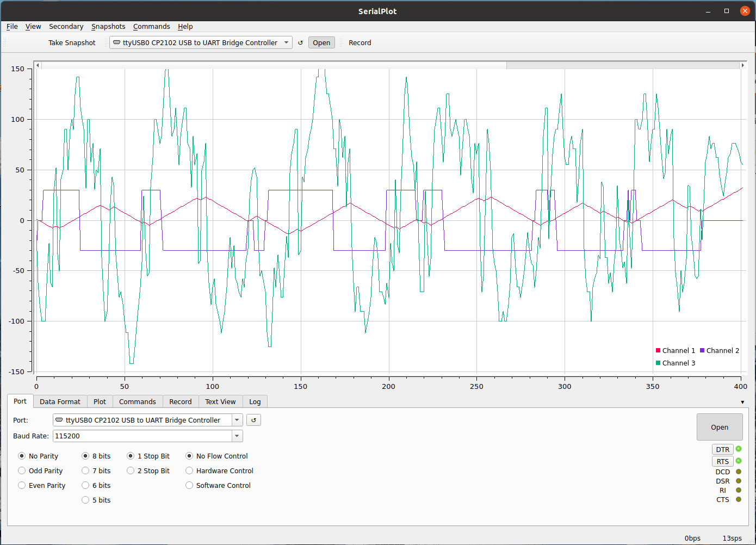Click the plot scrollbar left arrow
This screenshot has height=545, width=756.
(38, 65)
